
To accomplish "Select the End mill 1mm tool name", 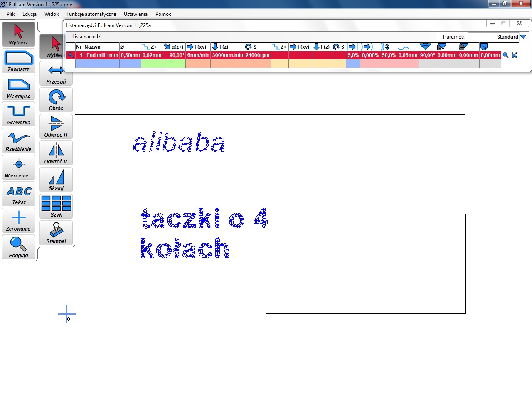I will click(x=102, y=55).
